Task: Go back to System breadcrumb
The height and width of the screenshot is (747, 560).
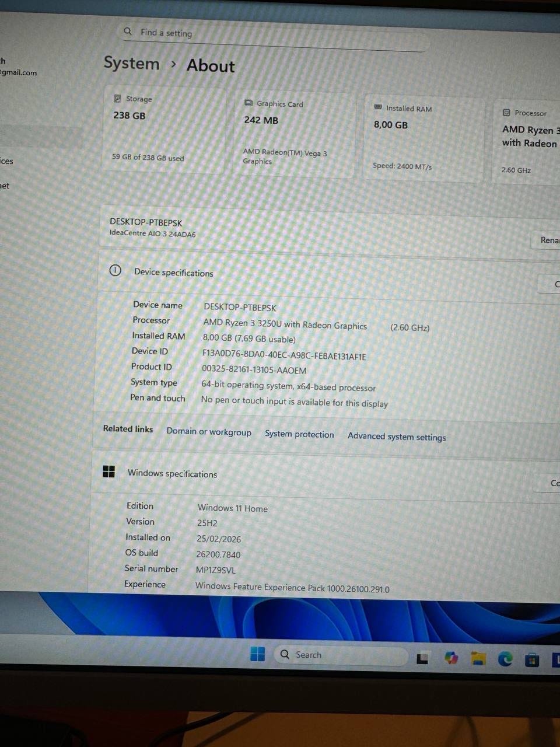Action: 131,63
